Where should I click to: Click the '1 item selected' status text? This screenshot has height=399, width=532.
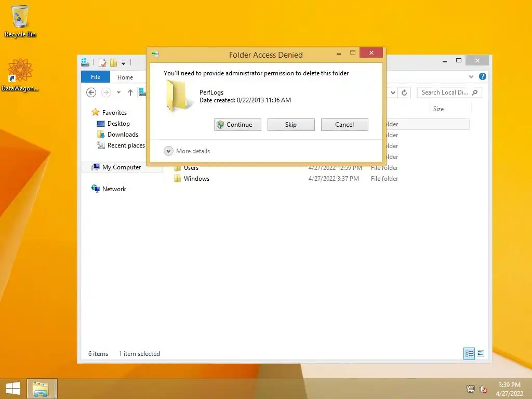click(x=139, y=353)
